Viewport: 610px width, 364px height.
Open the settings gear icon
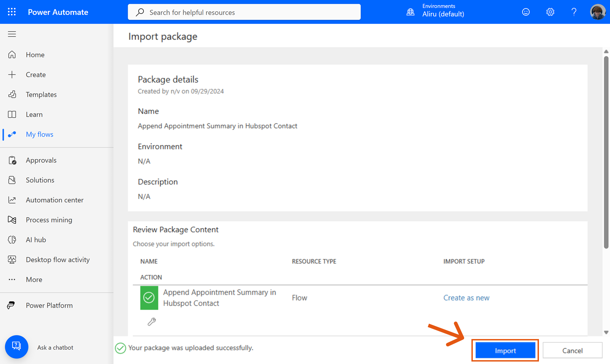550,12
